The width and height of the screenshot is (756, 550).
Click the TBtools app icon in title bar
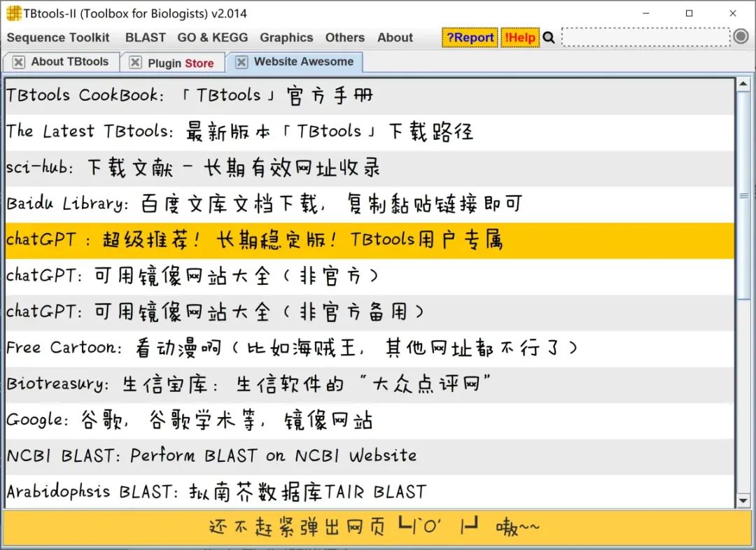[x=13, y=13]
